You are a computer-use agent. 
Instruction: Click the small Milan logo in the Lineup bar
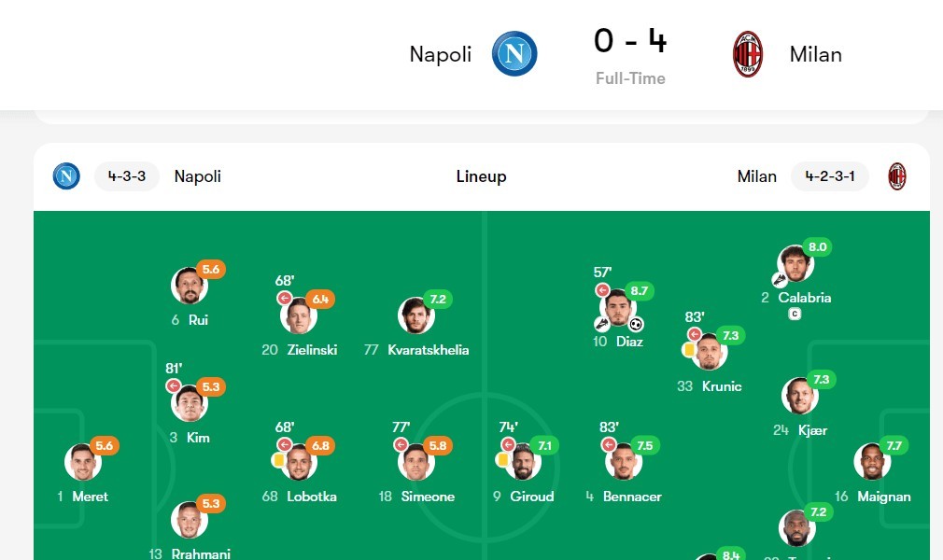coord(896,176)
